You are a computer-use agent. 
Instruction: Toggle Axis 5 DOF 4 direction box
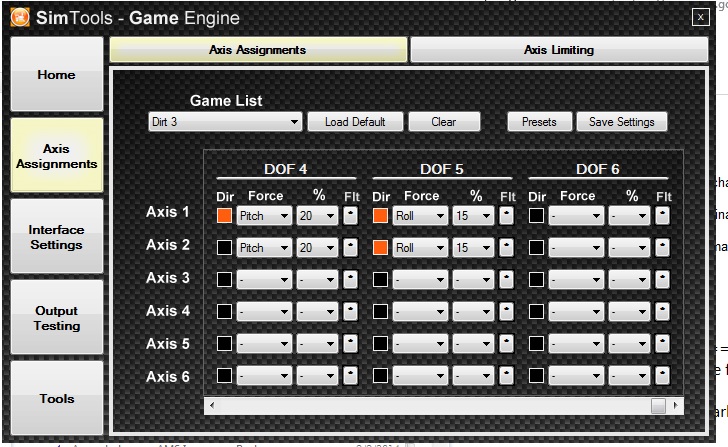pos(224,343)
